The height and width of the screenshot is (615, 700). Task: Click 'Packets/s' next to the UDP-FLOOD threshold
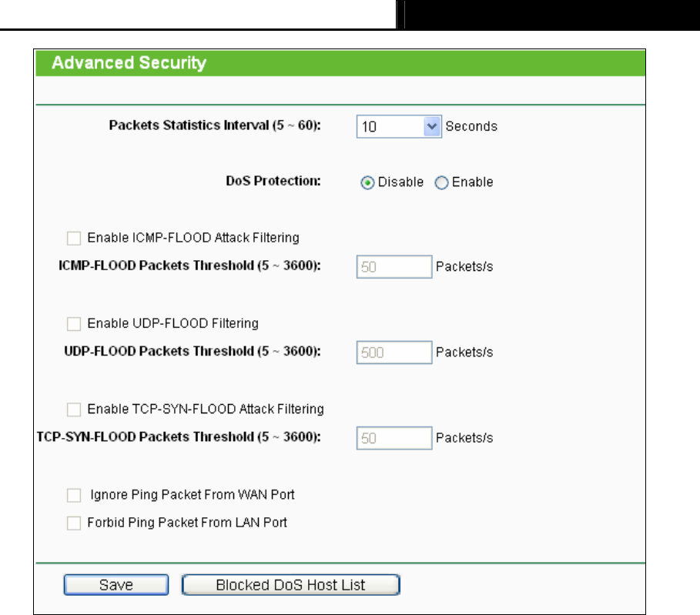pyautogui.click(x=464, y=352)
